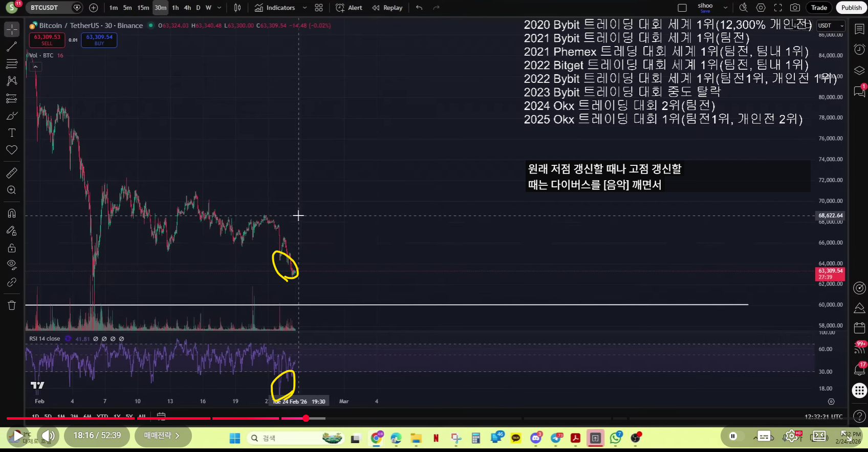This screenshot has height=452, width=868.
Task: Toggle lock all drawings
Action: coord(12,248)
